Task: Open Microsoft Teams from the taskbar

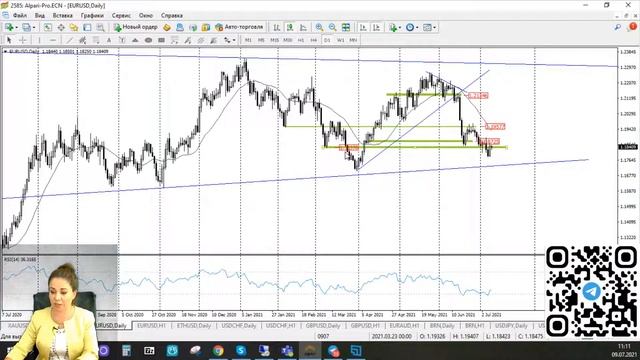Action: (287, 351)
